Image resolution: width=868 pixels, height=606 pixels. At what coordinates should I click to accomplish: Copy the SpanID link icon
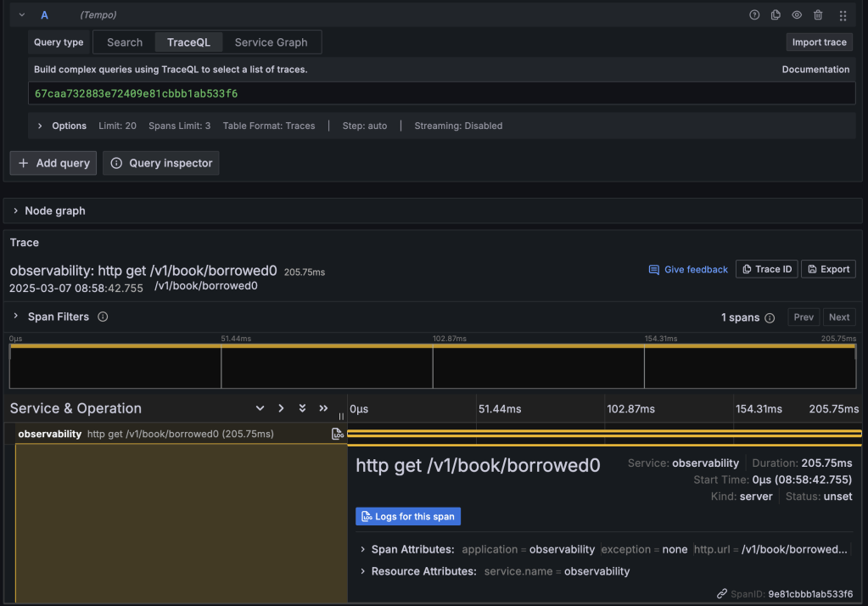[x=722, y=594]
